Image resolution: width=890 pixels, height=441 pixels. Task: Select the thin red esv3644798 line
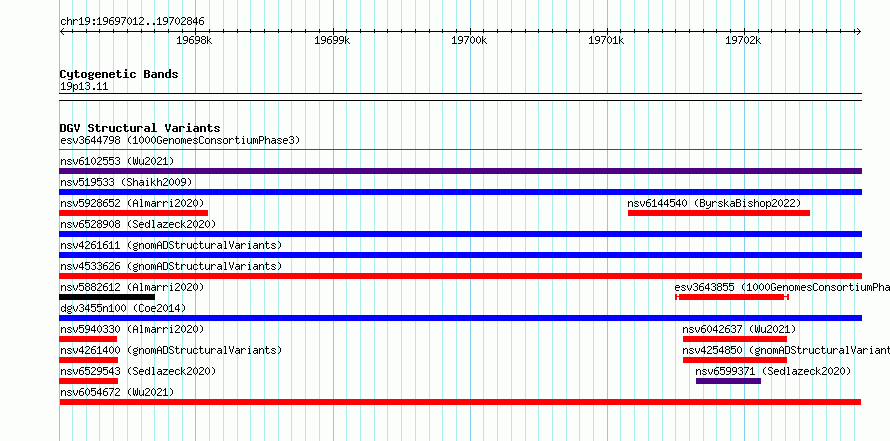click(x=460, y=150)
